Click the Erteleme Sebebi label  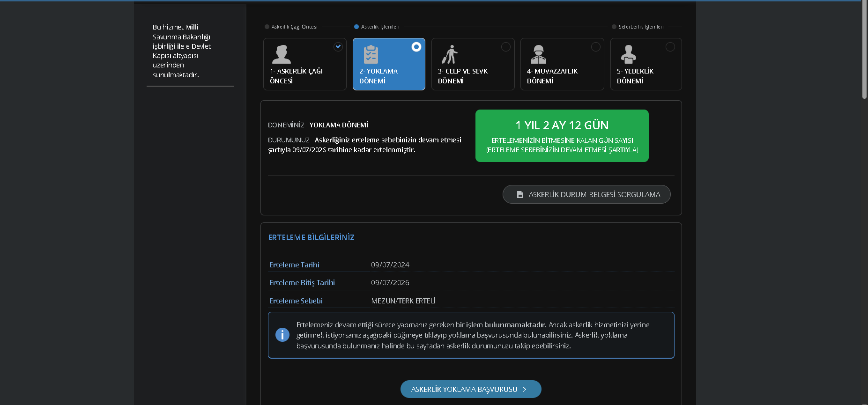pyautogui.click(x=296, y=301)
